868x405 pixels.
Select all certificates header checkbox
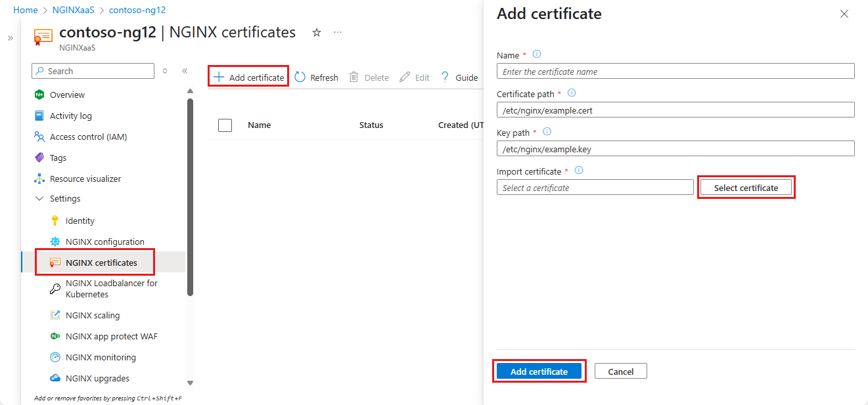point(225,125)
